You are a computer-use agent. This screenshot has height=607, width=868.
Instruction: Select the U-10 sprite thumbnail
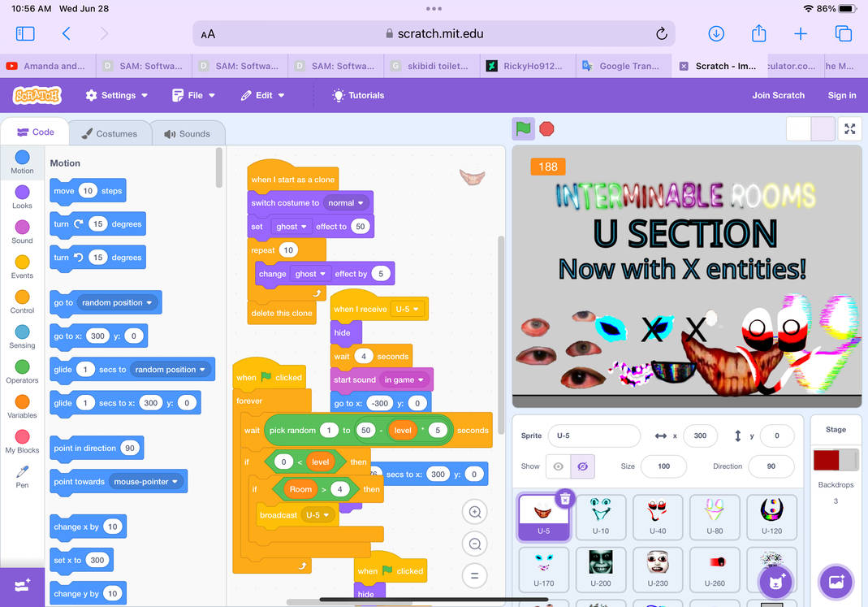pos(601,518)
